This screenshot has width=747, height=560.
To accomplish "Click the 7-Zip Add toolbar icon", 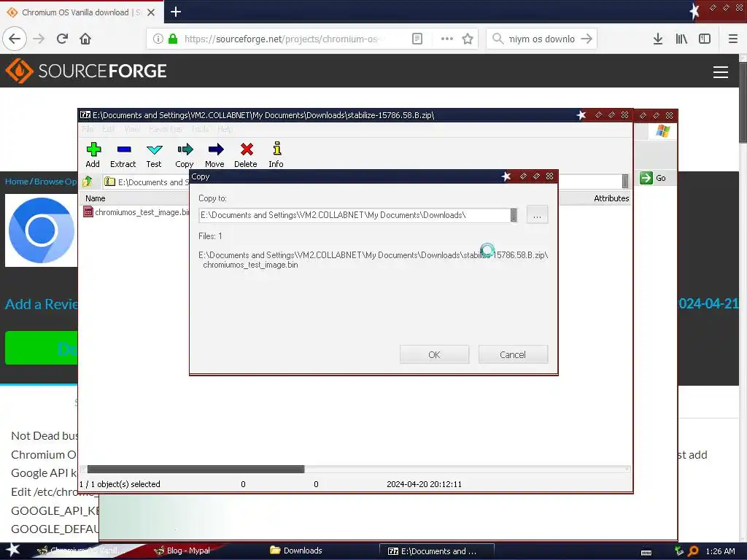I will click(x=93, y=155).
